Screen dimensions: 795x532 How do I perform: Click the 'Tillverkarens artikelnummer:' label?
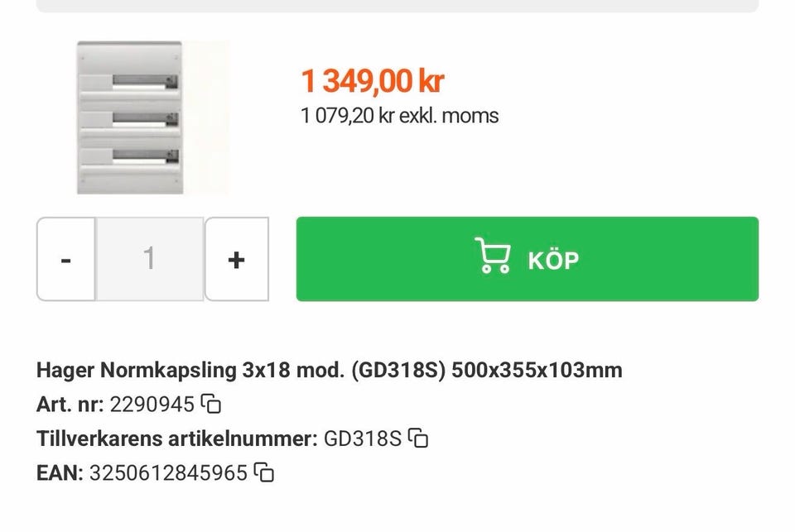tap(176, 439)
